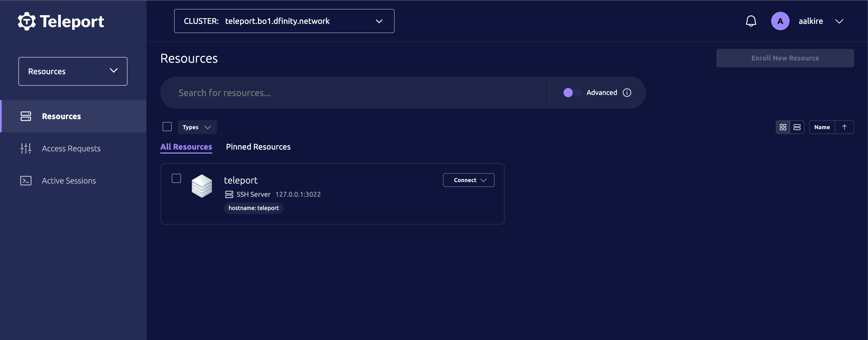
Task: Show info about Advanced search
Action: click(627, 93)
